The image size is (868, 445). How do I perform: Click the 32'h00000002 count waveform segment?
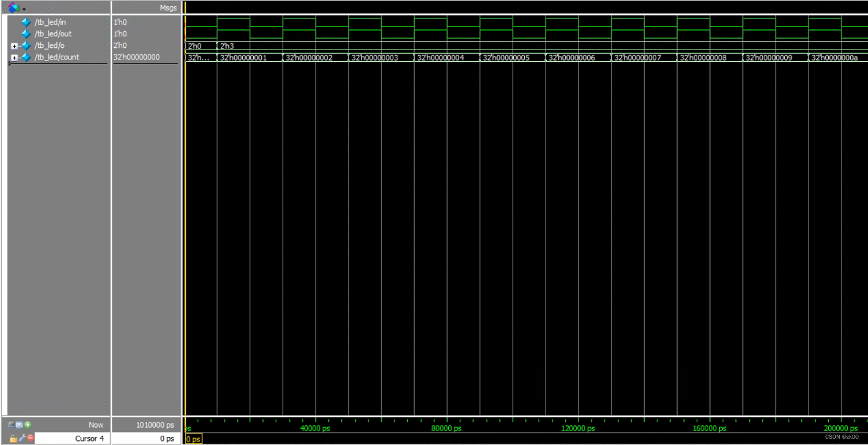pos(315,58)
